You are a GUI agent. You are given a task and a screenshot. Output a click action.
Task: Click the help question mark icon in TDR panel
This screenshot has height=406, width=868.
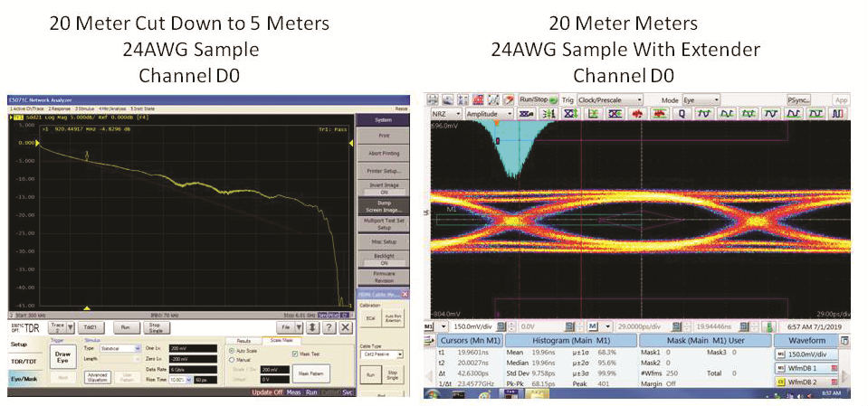coord(329,328)
